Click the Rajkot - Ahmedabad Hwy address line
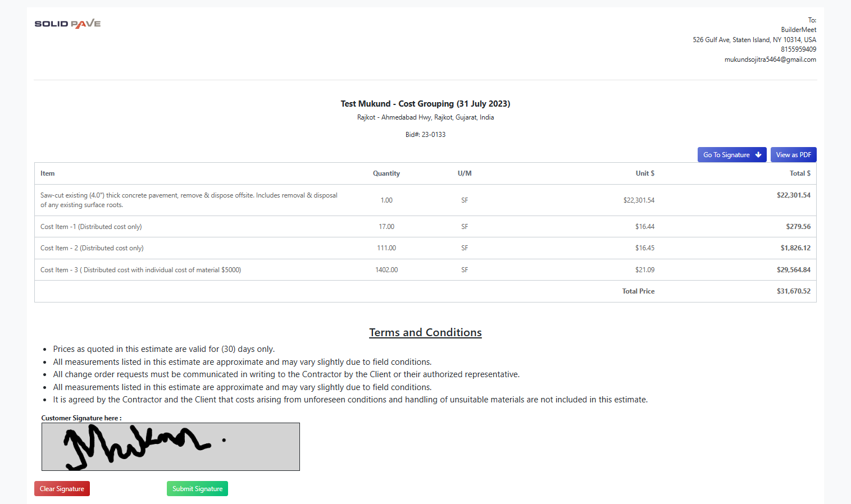The image size is (851, 504). pyautogui.click(x=425, y=117)
